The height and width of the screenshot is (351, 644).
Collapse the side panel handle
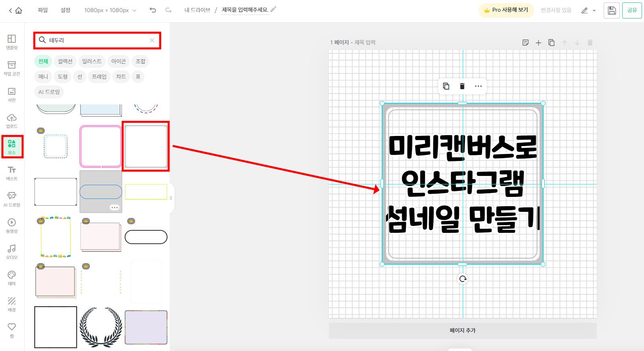171,198
